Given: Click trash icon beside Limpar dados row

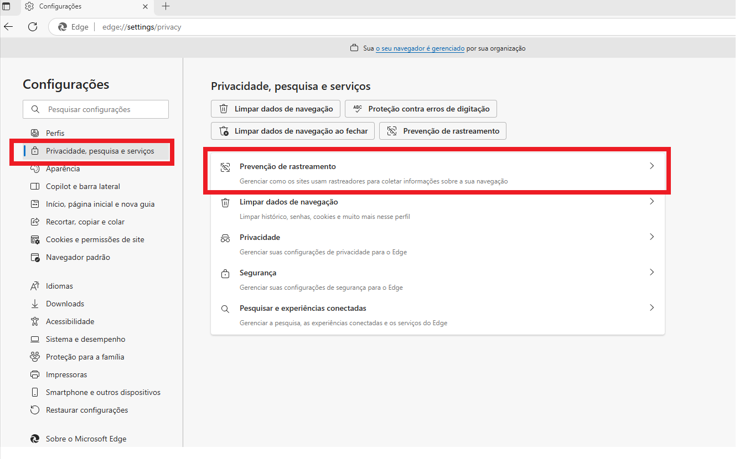Looking at the screenshot, I should coord(225,203).
